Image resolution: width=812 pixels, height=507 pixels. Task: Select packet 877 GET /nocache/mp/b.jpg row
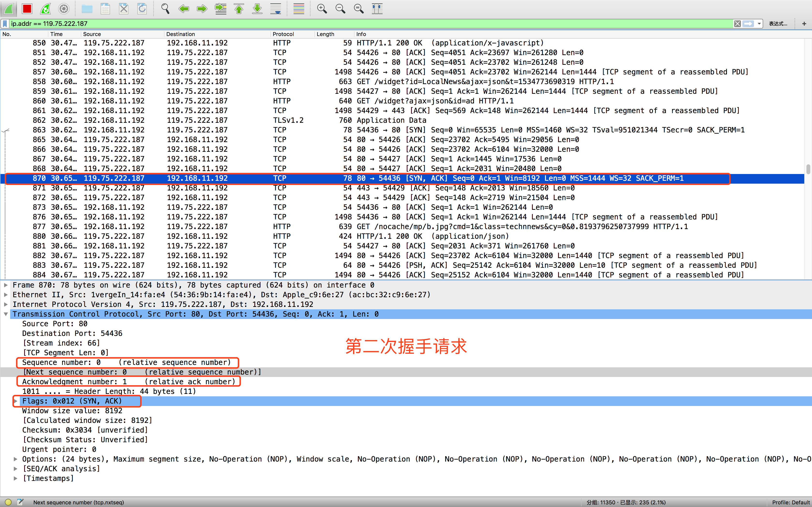coord(402,227)
